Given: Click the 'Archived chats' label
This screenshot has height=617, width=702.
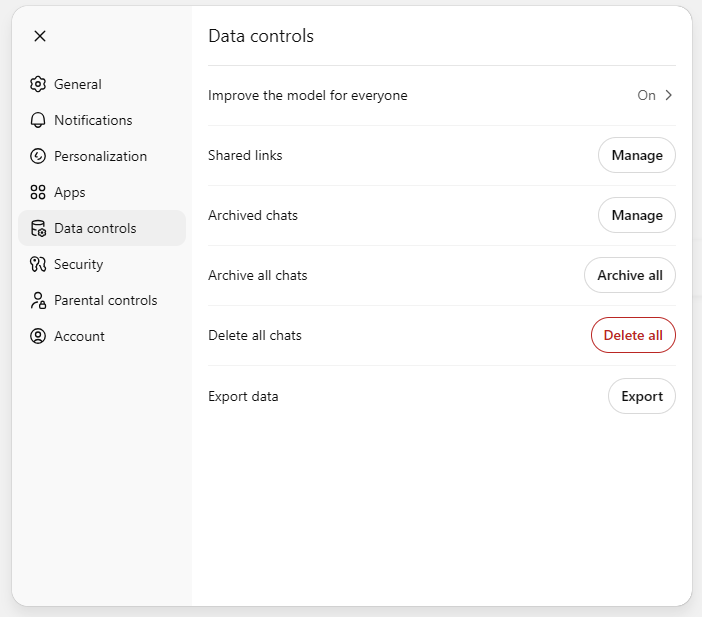Looking at the screenshot, I should tap(253, 215).
